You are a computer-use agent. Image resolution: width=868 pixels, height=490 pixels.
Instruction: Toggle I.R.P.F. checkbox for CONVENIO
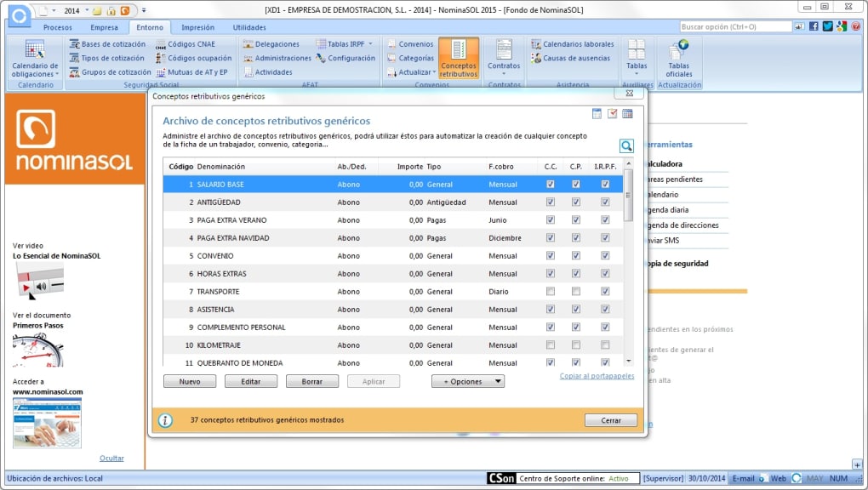[x=605, y=256]
